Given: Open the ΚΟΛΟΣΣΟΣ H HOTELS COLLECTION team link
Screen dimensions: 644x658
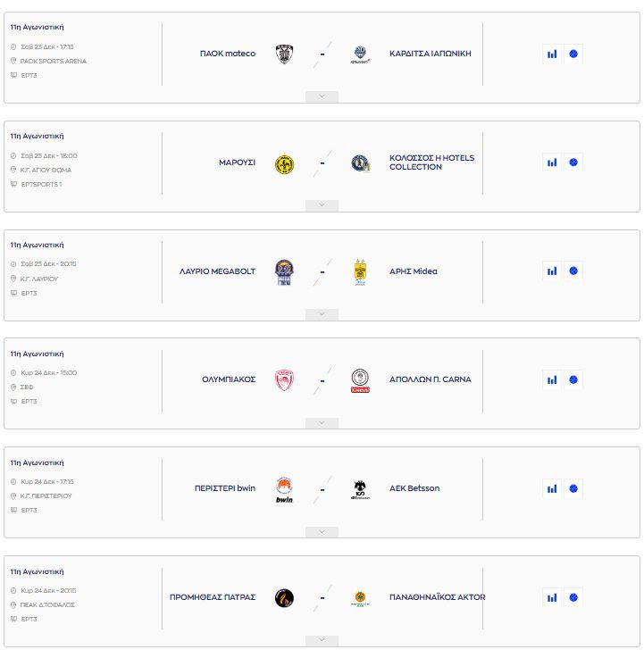Looking at the screenshot, I should pos(431,162).
